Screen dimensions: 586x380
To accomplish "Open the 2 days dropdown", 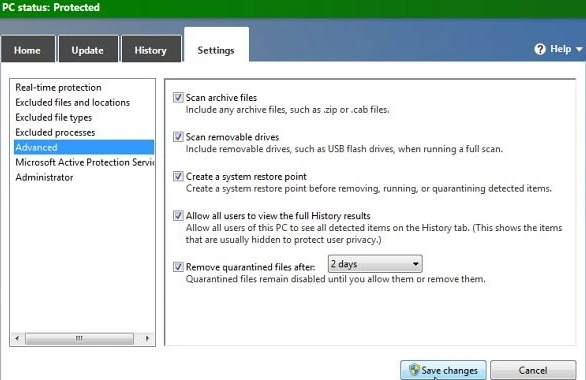I will (x=375, y=264).
